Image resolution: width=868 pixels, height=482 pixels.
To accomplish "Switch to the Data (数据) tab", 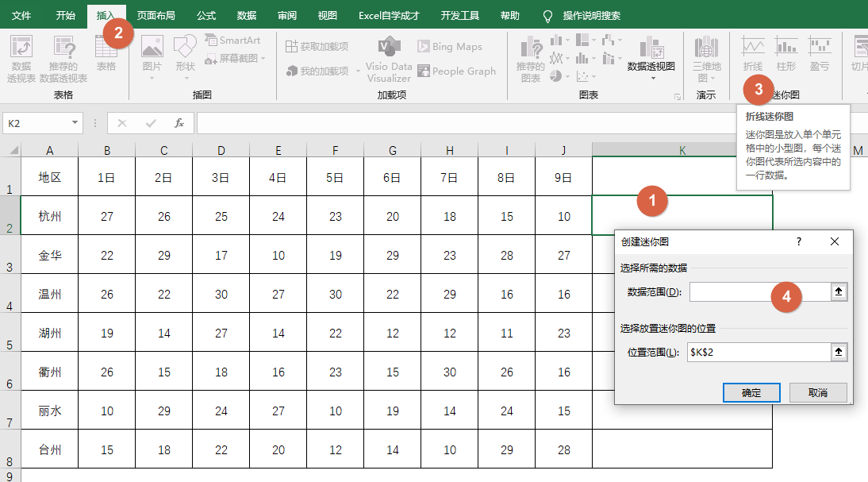I will [246, 16].
